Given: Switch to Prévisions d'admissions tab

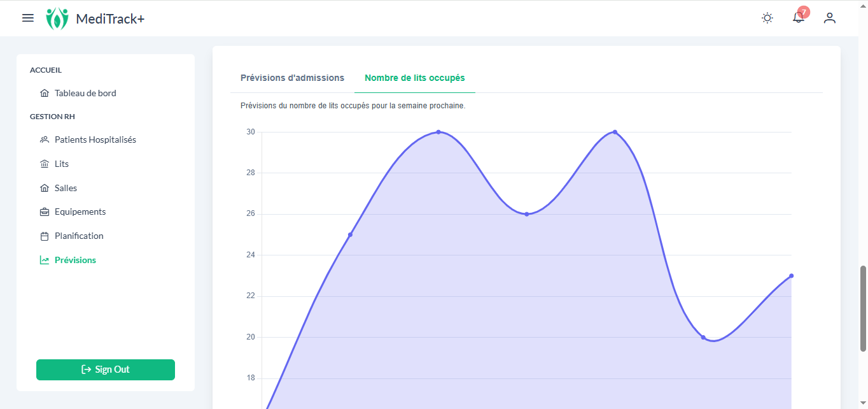Looking at the screenshot, I should point(292,78).
